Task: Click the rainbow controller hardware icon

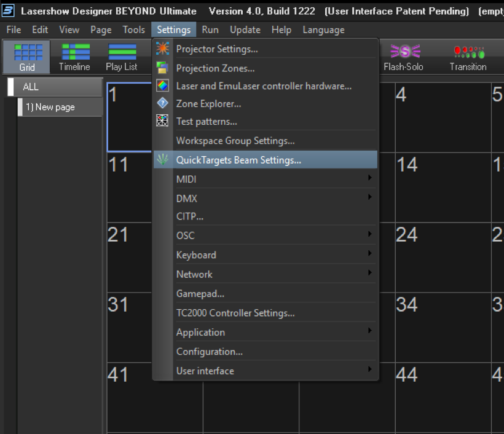Action: (163, 85)
